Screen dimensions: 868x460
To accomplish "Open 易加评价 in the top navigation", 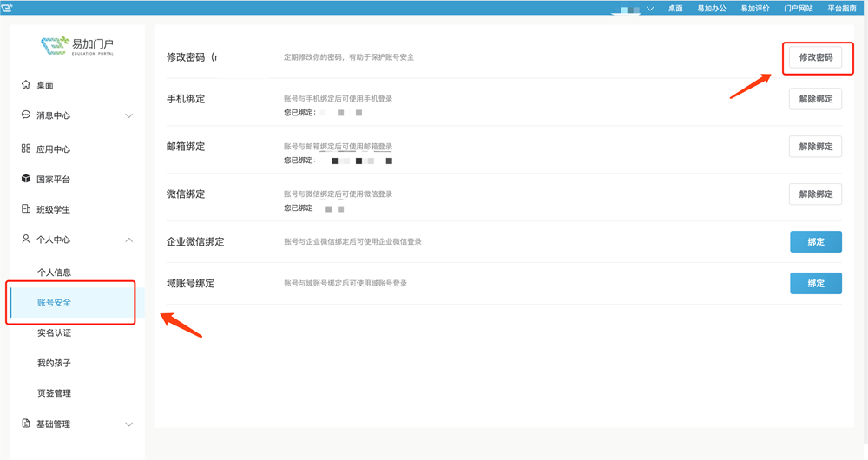I will [x=755, y=9].
